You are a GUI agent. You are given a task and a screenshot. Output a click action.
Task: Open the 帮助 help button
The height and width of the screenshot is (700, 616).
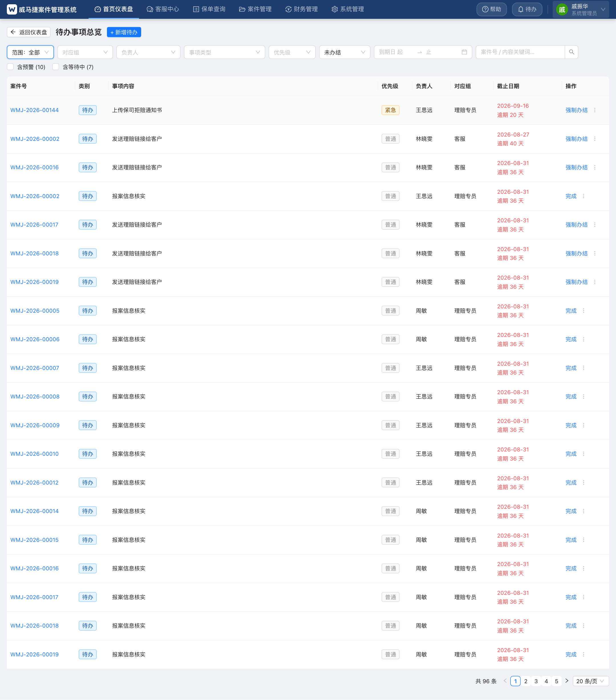[492, 9]
